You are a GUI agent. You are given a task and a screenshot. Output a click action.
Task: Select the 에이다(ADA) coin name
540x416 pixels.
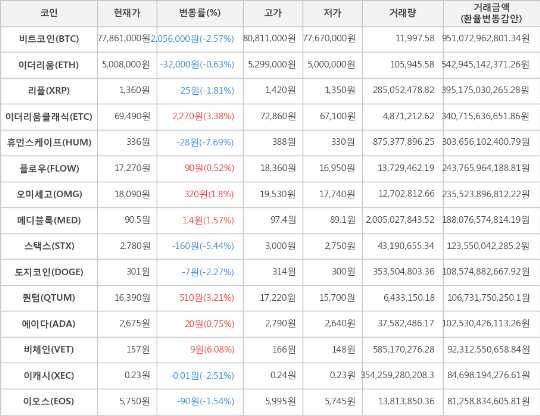(49, 324)
